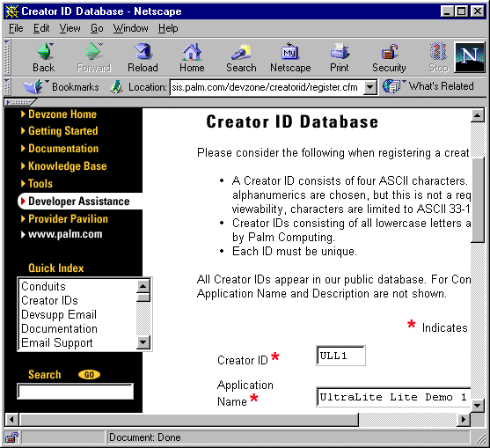The height and width of the screenshot is (448, 490).
Task: Reload the current page
Action: click(x=143, y=58)
